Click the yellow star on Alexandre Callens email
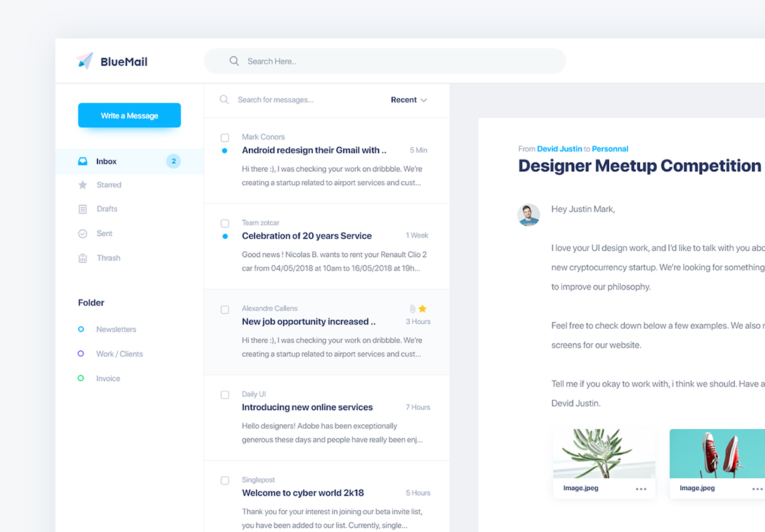Image resolution: width=765 pixels, height=532 pixels. [422, 308]
